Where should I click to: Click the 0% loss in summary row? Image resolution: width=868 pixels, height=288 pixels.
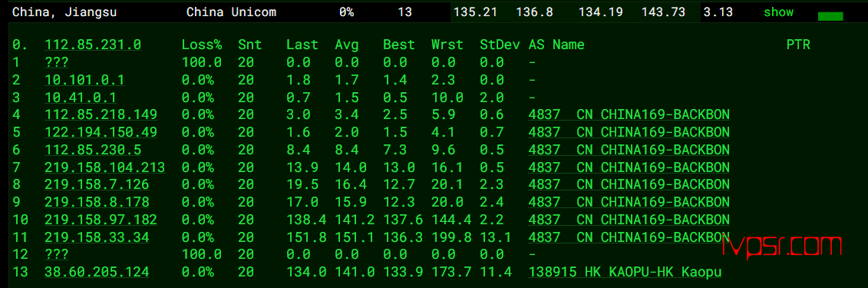pyautogui.click(x=347, y=12)
